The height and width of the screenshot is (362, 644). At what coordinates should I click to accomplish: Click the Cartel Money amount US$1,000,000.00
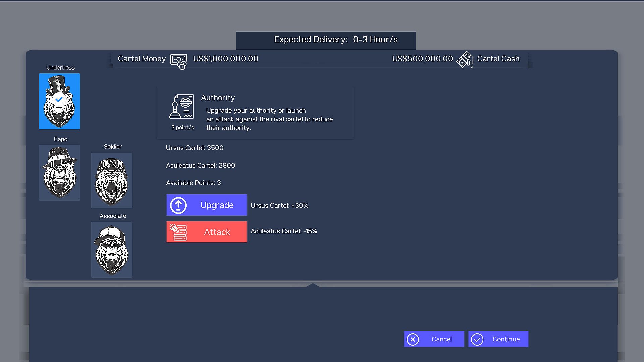click(225, 59)
